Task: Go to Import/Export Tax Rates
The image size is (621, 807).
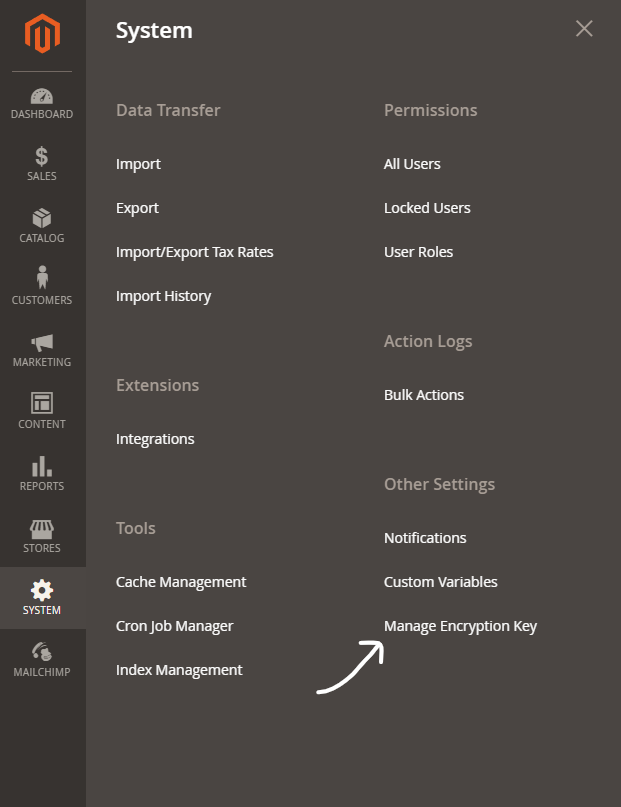Action: pyautogui.click(x=194, y=252)
